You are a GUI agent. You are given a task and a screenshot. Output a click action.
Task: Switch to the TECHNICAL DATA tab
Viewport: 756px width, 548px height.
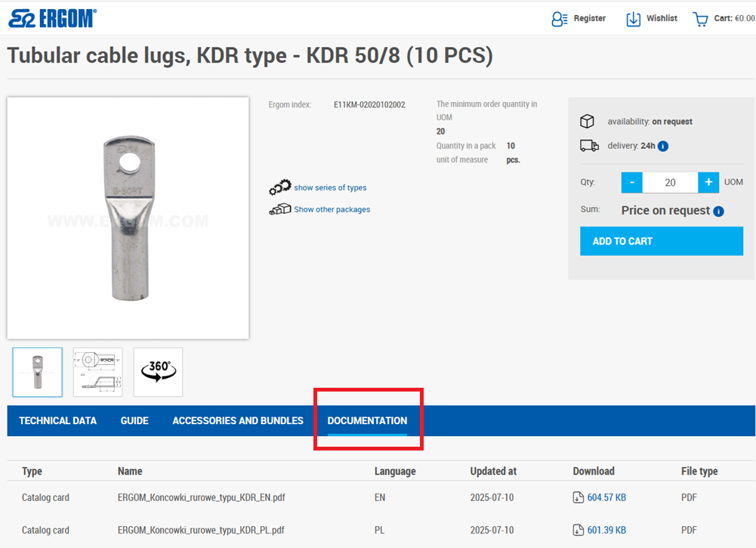click(x=58, y=421)
